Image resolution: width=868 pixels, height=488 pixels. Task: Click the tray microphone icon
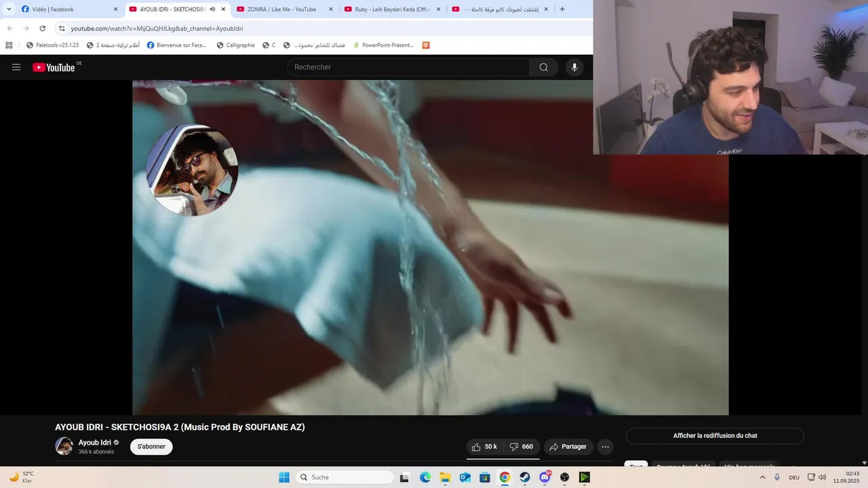click(x=777, y=477)
